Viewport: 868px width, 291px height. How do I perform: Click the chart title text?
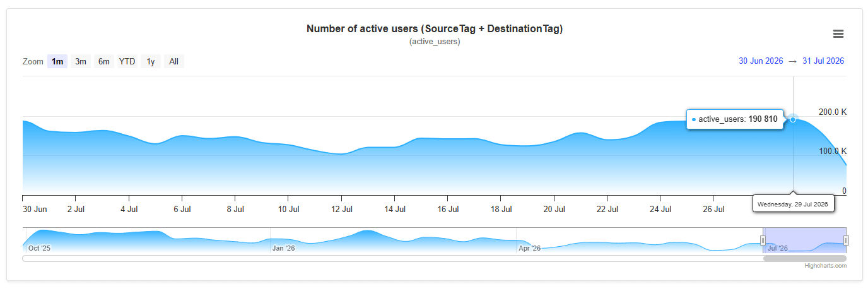pyautogui.click(x=435, y=29)
